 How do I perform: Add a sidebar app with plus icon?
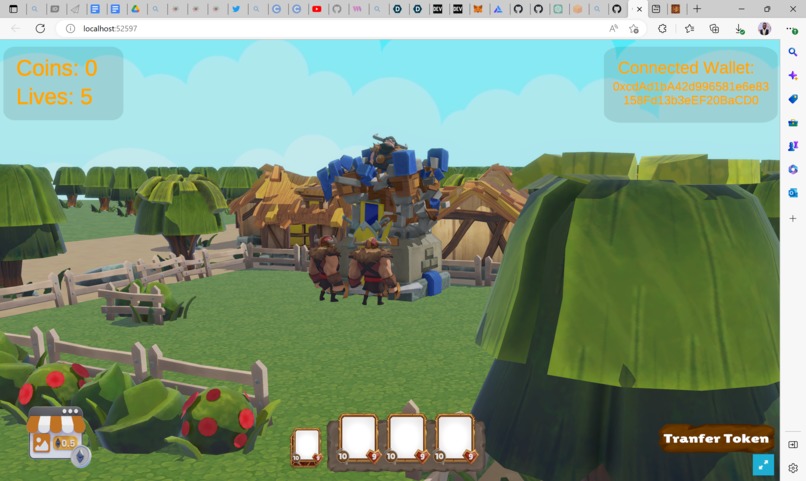793,218
